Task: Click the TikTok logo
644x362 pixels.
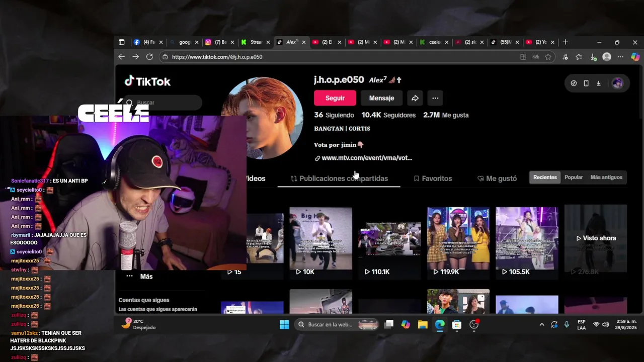Action: tap(147, 81)
